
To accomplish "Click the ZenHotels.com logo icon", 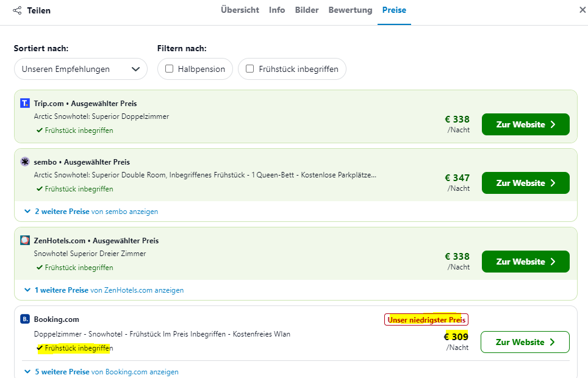I will click(x=25, y=240).
